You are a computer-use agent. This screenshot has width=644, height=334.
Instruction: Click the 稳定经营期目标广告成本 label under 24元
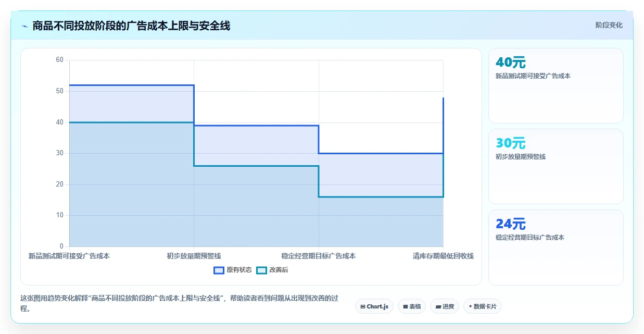(x=530, y=238)
